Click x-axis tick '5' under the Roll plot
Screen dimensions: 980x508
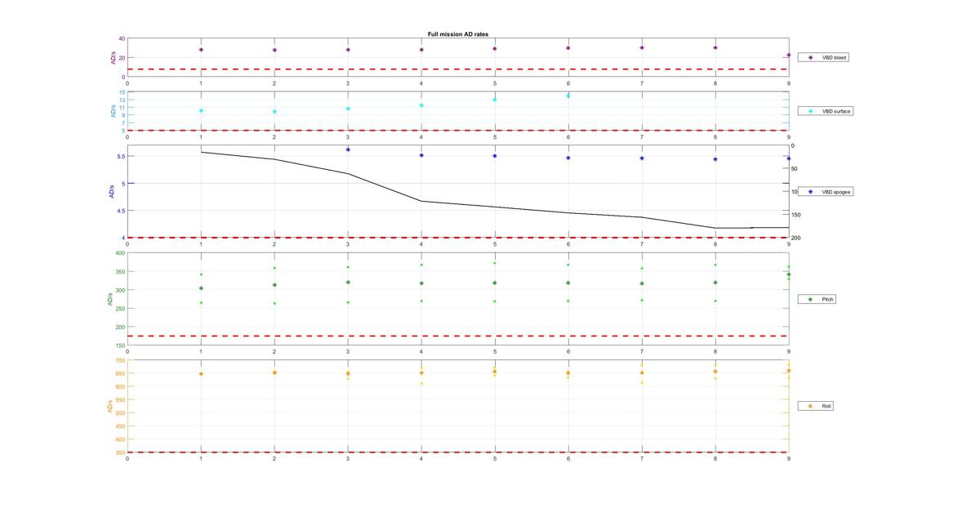click(495, 459)
